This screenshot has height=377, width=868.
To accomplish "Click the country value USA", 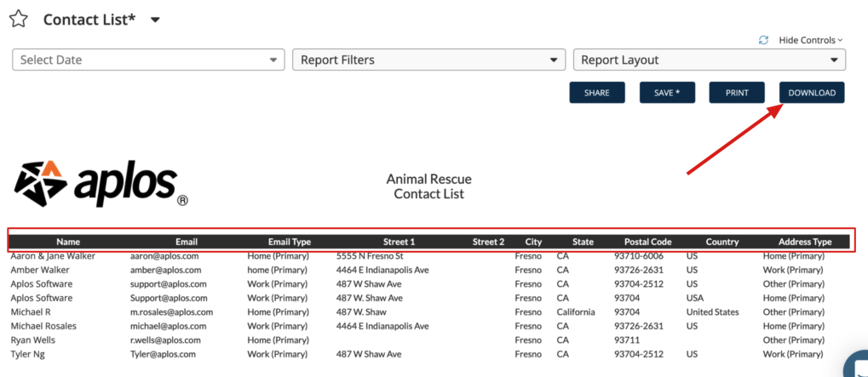I will (695, 298).
